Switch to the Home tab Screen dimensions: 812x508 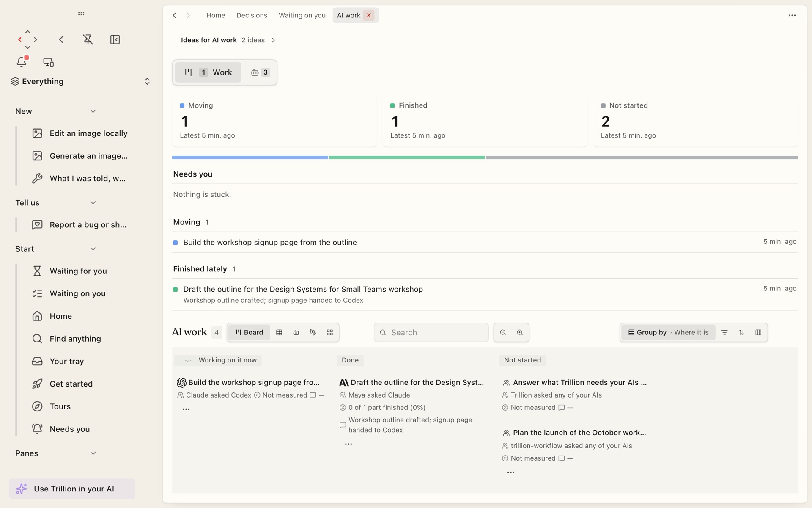pos(216,15)
